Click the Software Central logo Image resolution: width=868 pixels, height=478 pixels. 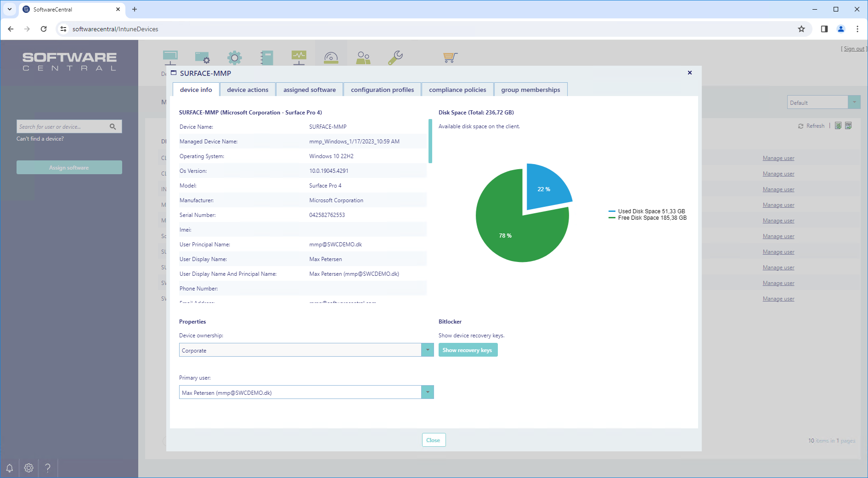(69, 62)
